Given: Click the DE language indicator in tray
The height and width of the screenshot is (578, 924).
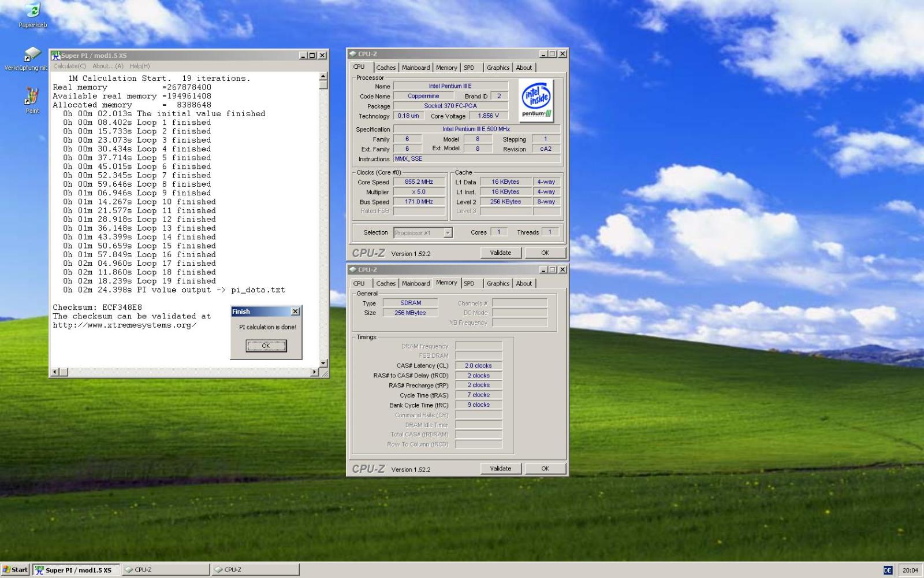Looking at the screenshot, I should coord(888,570).
